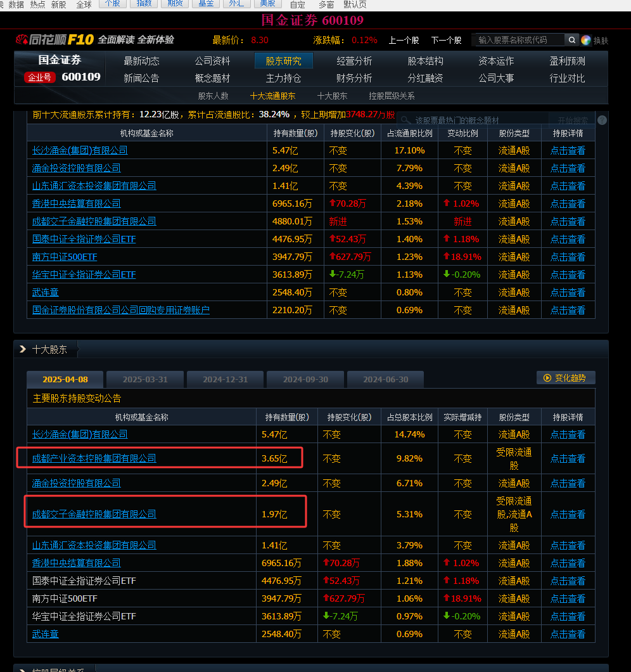Open 山东通汇资本 link in circulating shareholders table
Viewport: 631px width, 672px height.
94,186
